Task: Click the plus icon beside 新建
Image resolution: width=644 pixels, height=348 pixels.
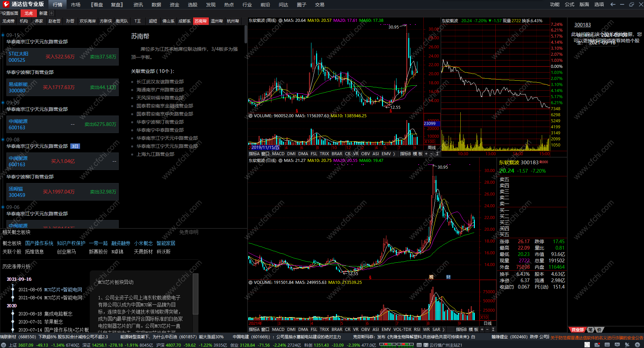Action: pos(51,13)
